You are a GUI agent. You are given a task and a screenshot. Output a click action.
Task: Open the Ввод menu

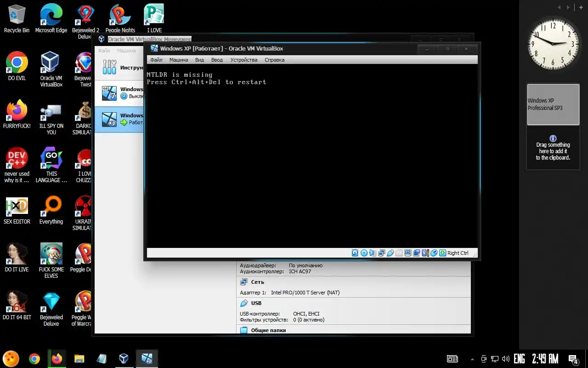217,60
